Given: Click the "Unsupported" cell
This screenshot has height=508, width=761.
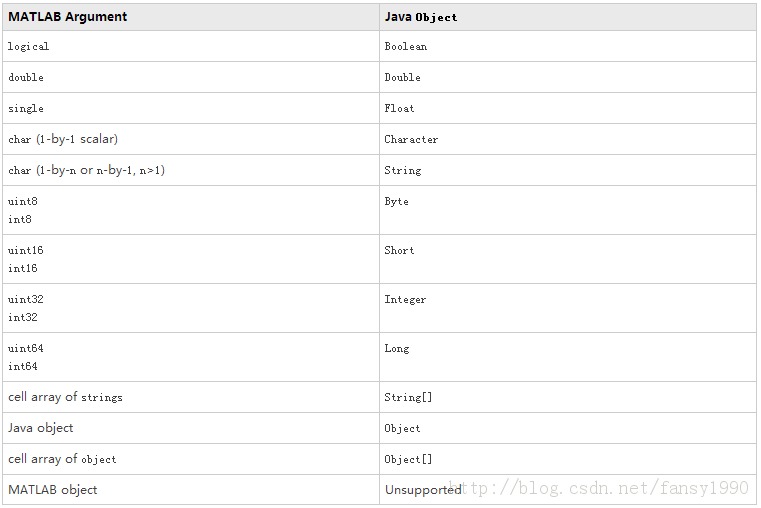Looking at the screenshot, I should 423,490.
